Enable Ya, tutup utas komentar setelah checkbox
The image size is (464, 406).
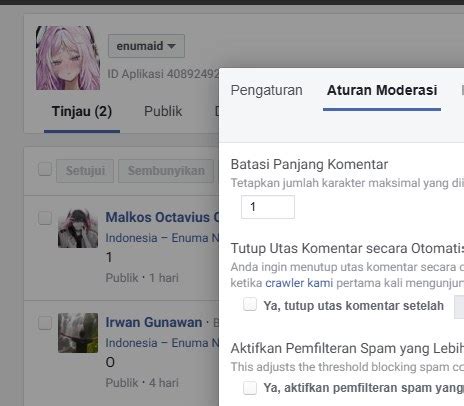[250, 304]
